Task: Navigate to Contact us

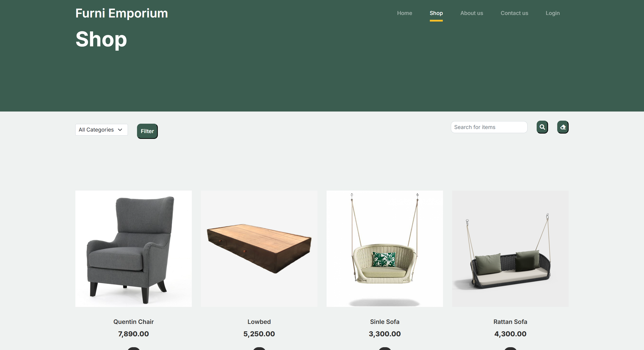Action: tap(514, 13)
